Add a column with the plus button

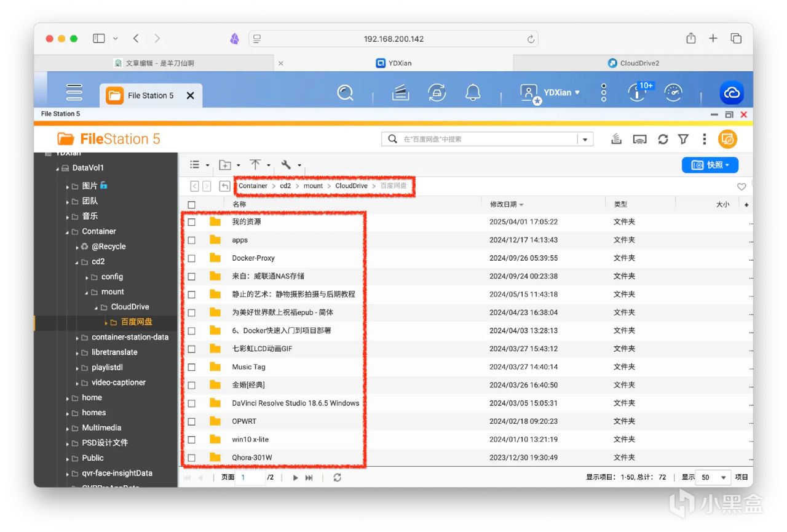[x=746, y=205]
